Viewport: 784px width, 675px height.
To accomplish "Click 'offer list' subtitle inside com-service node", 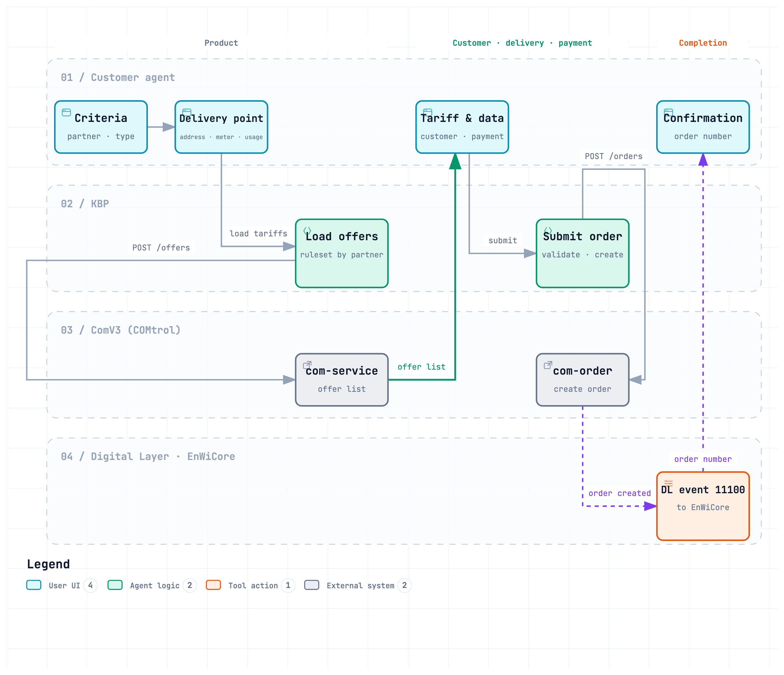I will [x=342, y=389].
